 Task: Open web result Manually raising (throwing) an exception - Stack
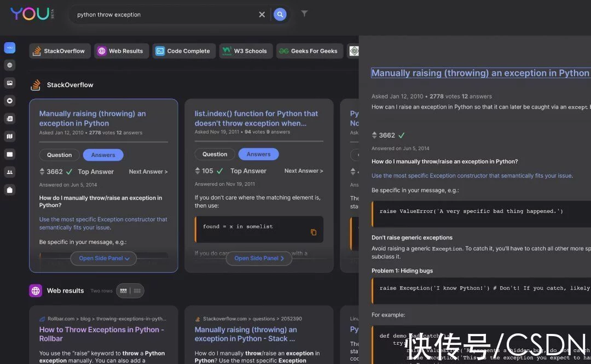click(246, 334)
